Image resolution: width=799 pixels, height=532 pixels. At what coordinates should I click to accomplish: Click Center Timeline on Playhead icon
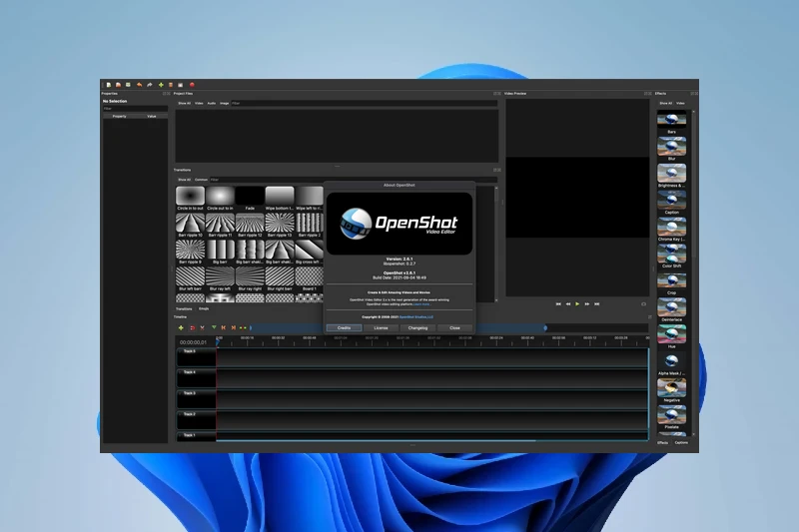click(243, 327)
